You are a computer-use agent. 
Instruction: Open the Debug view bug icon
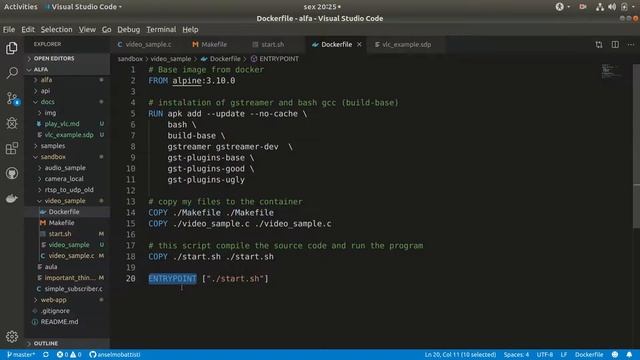pos(11,123)
